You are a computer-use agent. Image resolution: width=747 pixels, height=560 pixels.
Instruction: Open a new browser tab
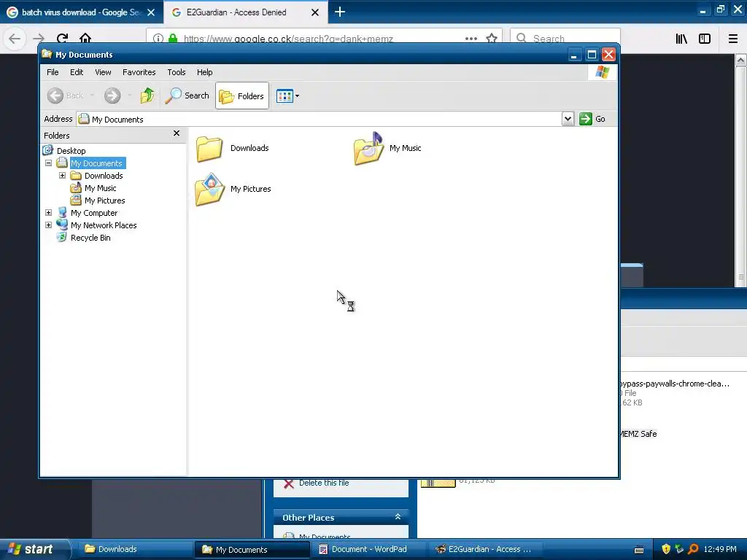[x=340, y=12]
